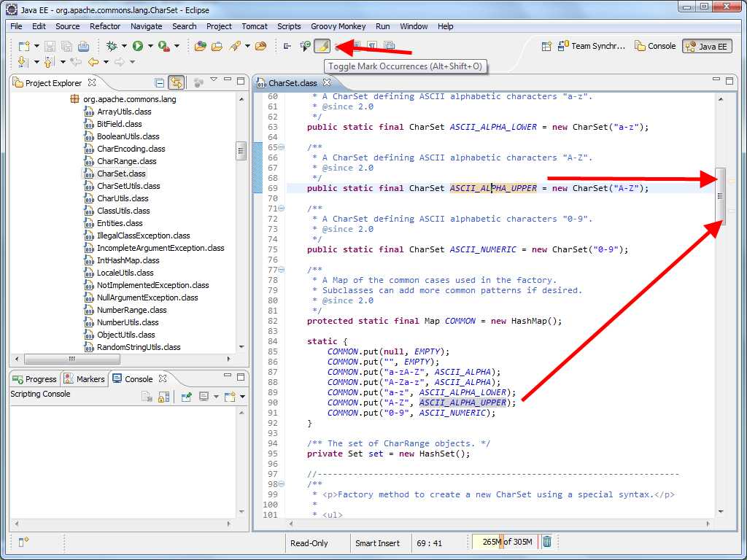This screenshot has width=747, height=560.
Task: Switch to the Progress tab
Action: [x=35, y=379]
